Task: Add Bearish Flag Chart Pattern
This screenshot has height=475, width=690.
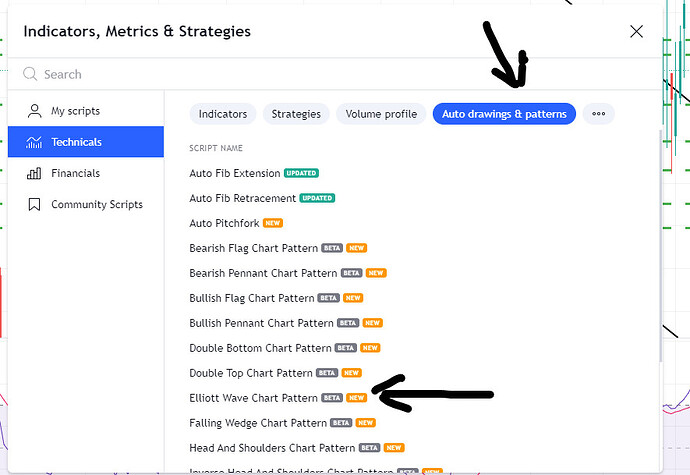Action: coord(253,248)
